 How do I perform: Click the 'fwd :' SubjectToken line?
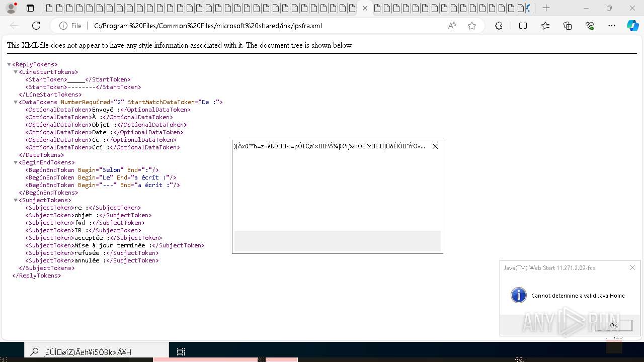coord(85,223)
